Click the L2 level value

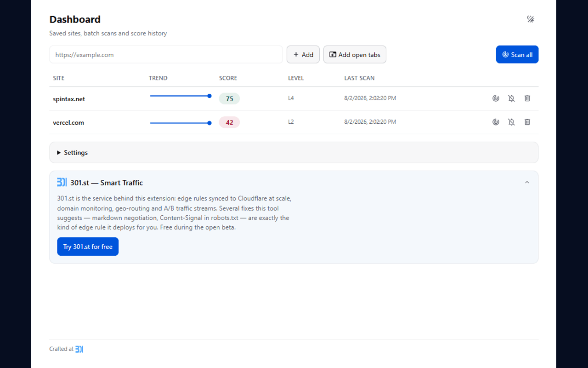tap(291, 122)
